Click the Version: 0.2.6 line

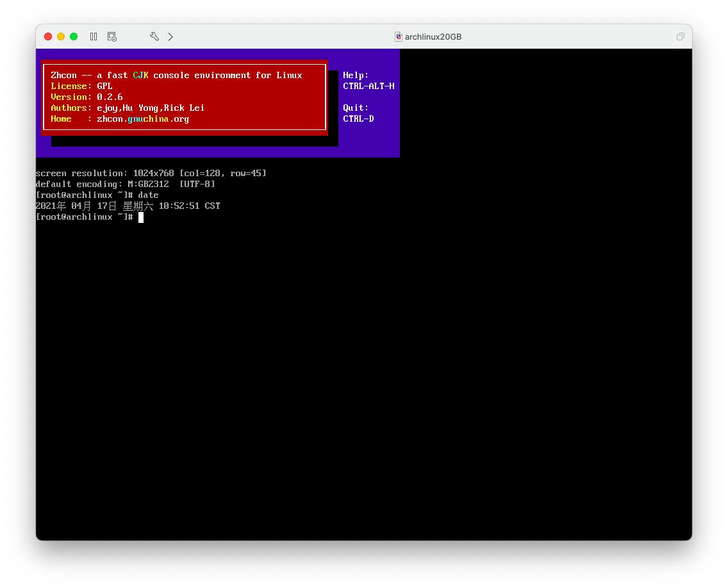tap(87, 97)
